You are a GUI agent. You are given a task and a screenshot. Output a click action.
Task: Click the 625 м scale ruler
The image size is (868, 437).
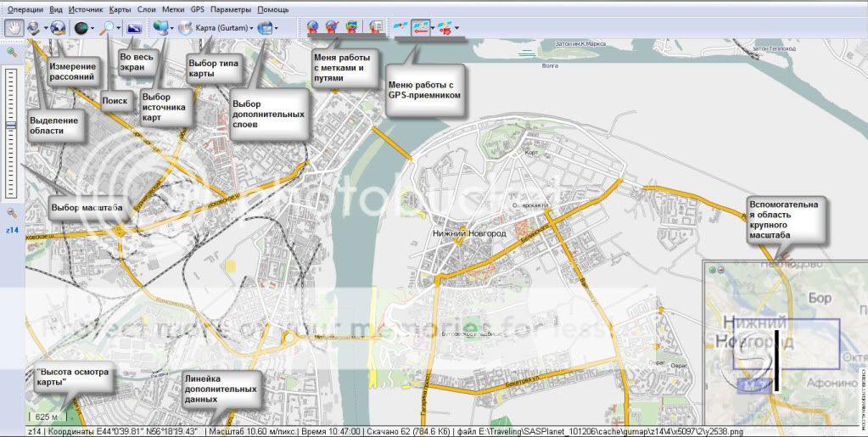(x=47, y=417)
